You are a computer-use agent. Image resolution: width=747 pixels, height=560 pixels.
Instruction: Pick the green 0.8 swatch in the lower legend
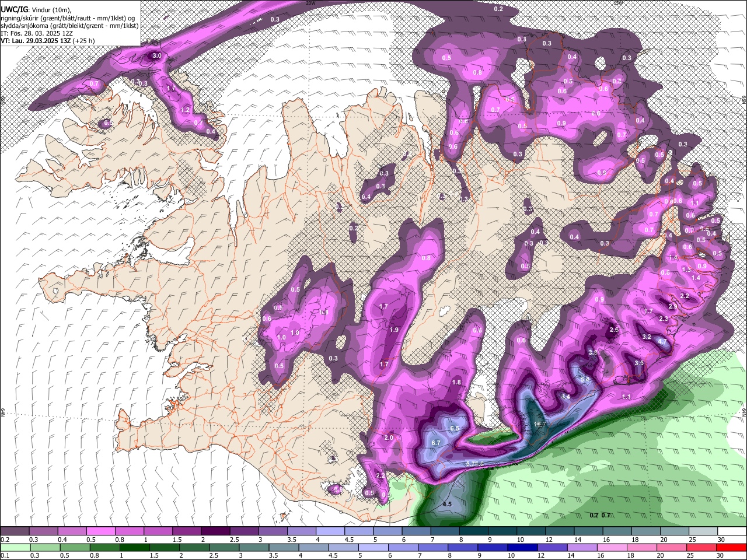[x=104, y=547]
